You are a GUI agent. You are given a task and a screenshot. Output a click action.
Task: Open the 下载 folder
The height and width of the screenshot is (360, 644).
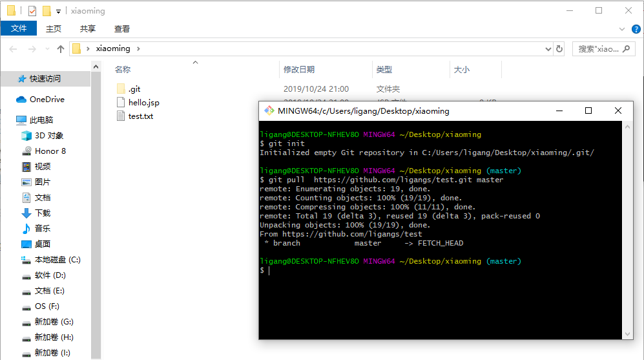(x=42, y=213)
